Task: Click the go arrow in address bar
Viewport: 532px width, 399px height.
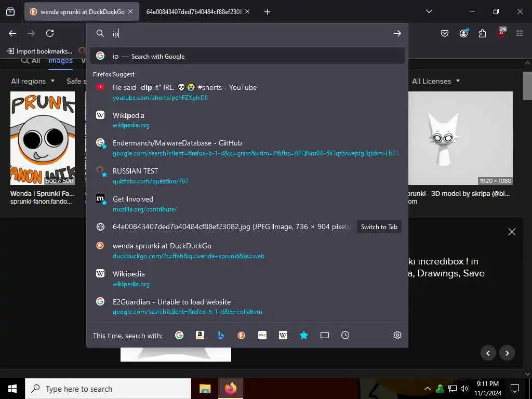Action: (x=397, y=33)
